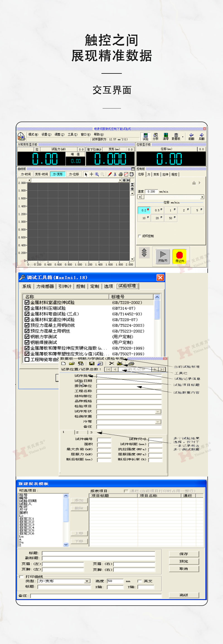The image size is (223, 644).
Task: Select the 0.5 mm/min speed preset button
Action: point(157,210)
